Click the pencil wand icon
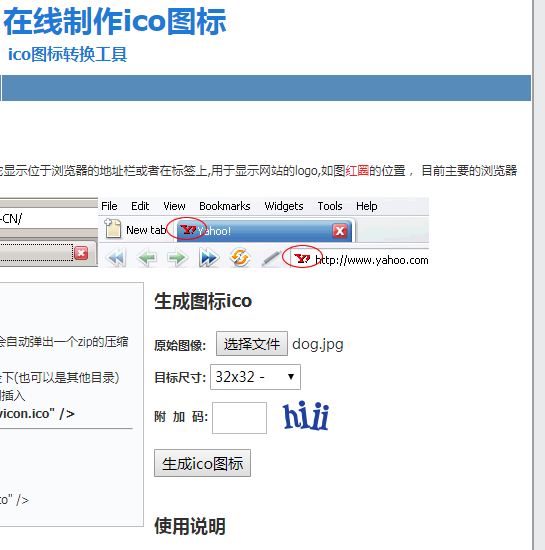Viewport: 545px width, 550px height. (x=271, y=259)
